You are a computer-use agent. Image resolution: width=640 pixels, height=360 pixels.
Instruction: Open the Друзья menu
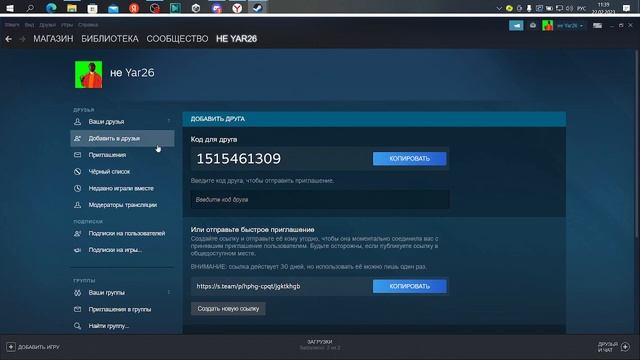[47, 25]
